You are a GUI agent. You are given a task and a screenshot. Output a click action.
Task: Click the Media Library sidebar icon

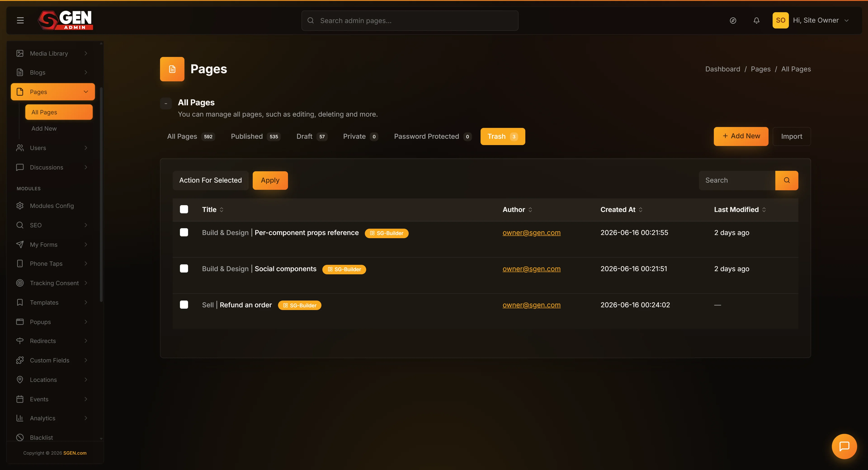[x=20, y=53]
